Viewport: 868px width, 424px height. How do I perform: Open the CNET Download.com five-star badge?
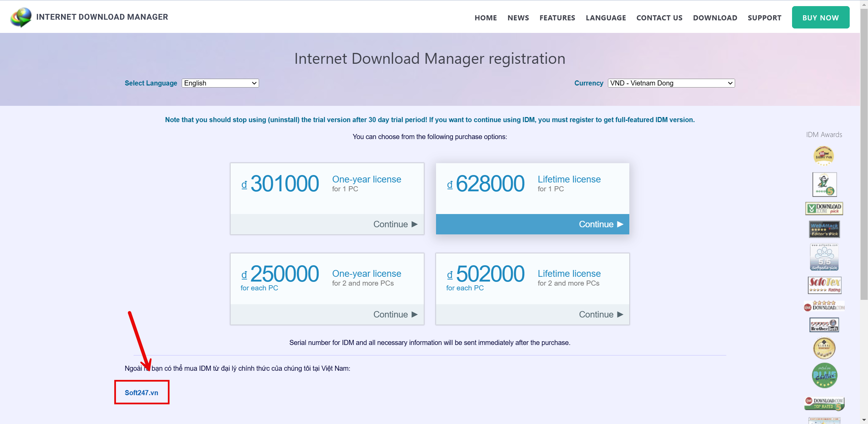(x=824, y=306)
